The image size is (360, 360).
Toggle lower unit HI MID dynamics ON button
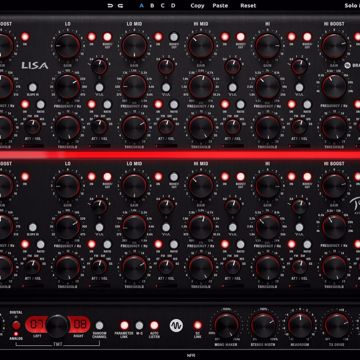pyautogui.click(x=225, y=245)
